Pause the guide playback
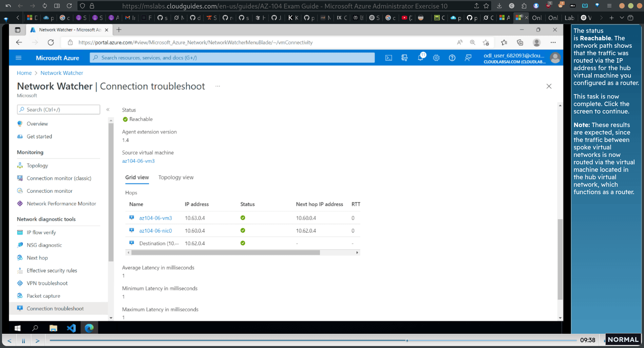Image resolution: width=644 pixels, height=348 pixels. coord(23,341)
